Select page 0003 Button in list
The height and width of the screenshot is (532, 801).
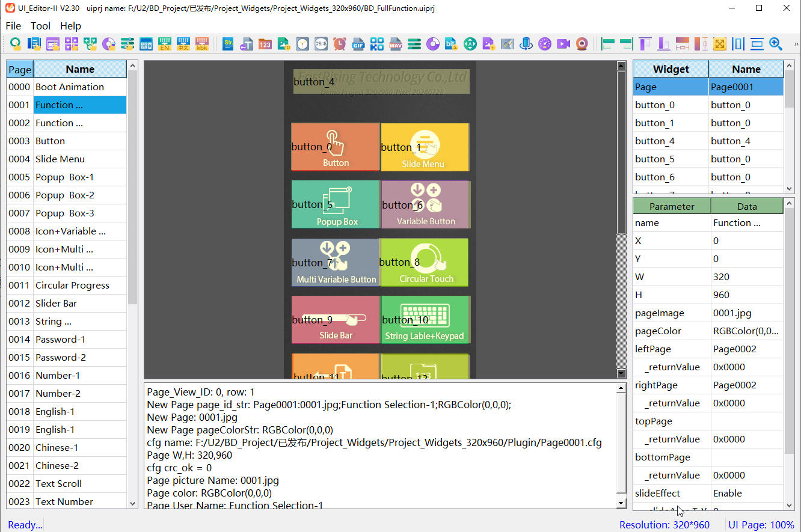click(x=66, y=141)
